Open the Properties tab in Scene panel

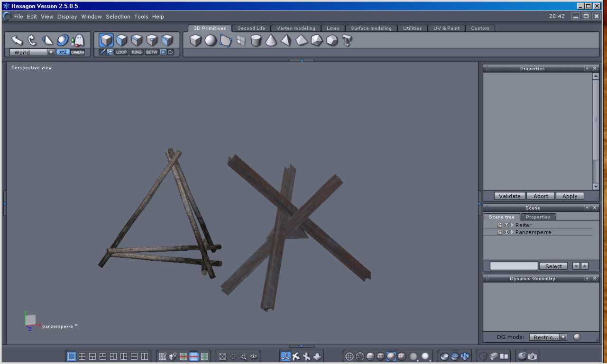[538, 217]
